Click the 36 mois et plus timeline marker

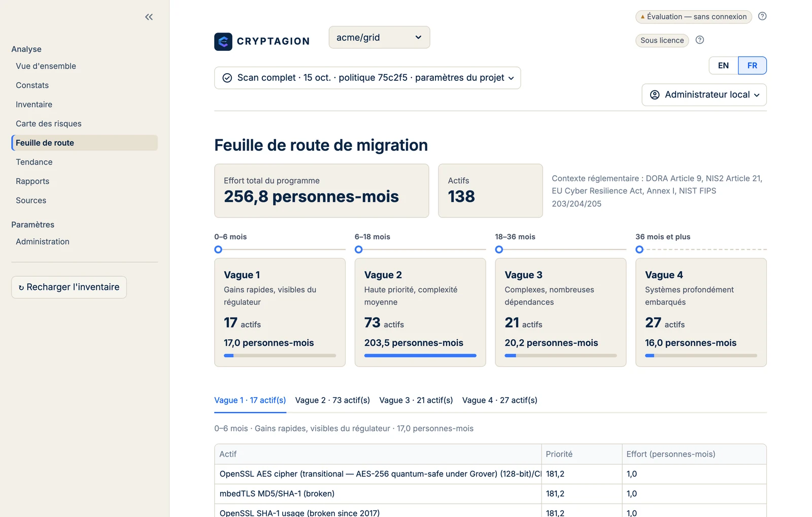639,249
